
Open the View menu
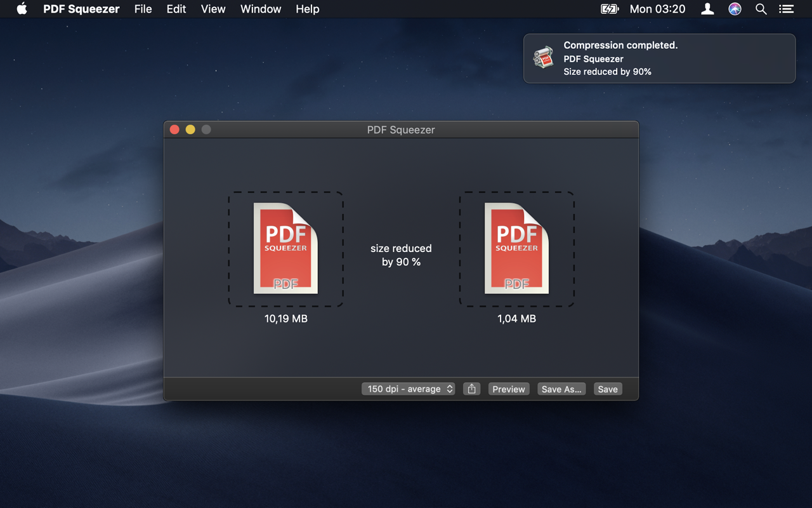tap(213, 9)
